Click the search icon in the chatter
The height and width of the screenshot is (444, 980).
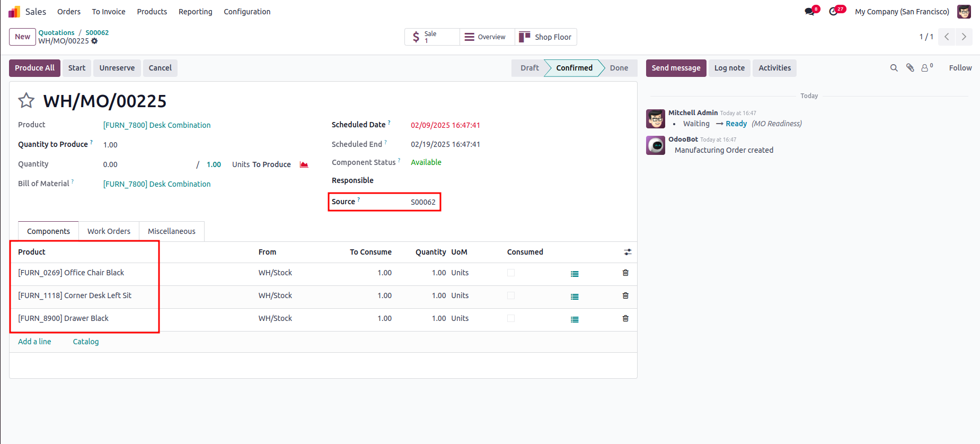[x=894, y=68]
